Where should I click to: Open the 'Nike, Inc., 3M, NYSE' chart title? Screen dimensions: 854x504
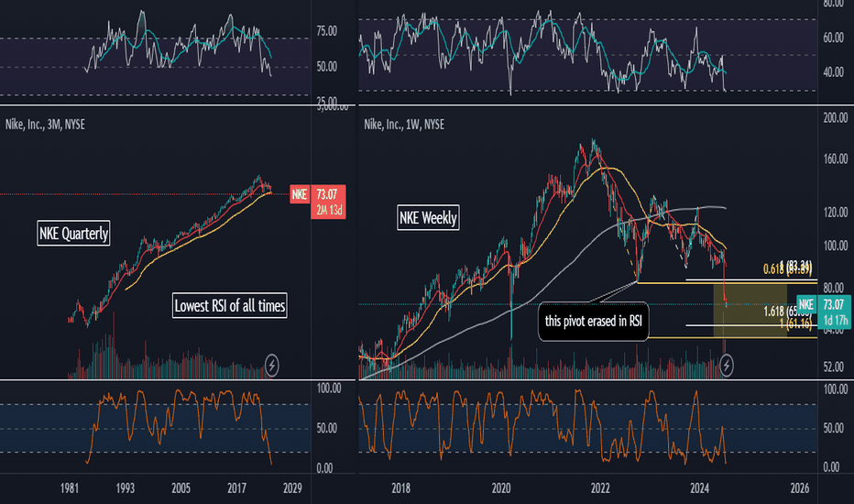(45, 125)
